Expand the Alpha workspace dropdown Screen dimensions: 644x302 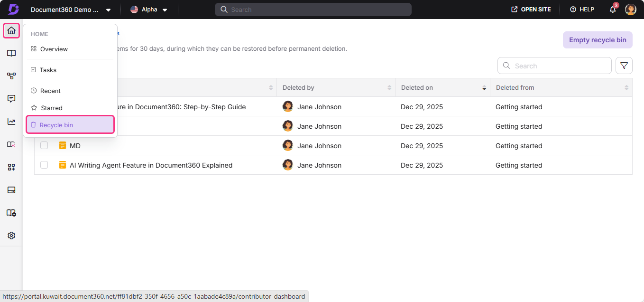pyautogui.click(x=149, y=9)
